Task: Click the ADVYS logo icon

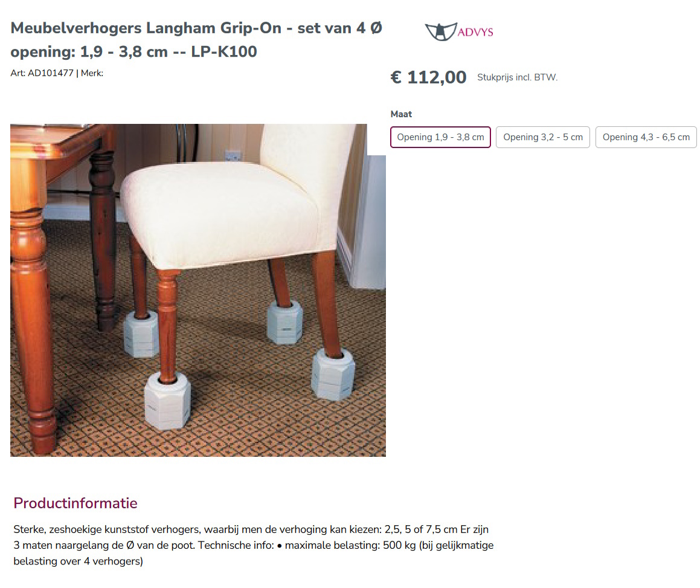Action: 441,31
